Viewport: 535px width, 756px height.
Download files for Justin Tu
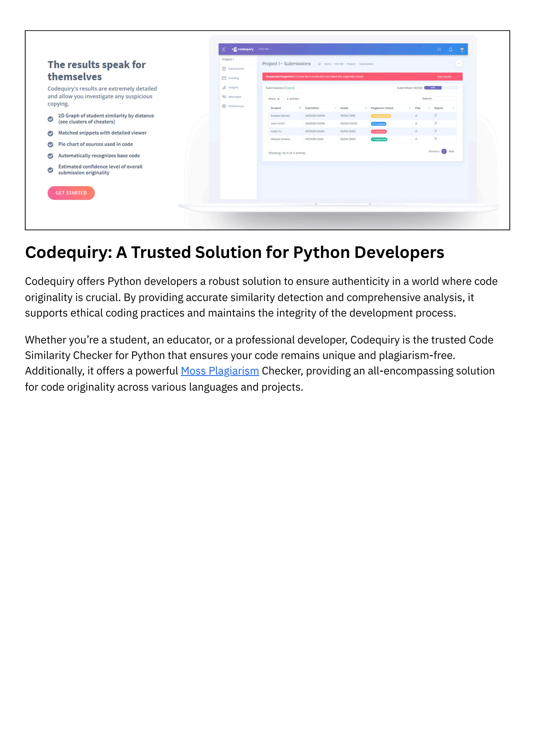416,131
